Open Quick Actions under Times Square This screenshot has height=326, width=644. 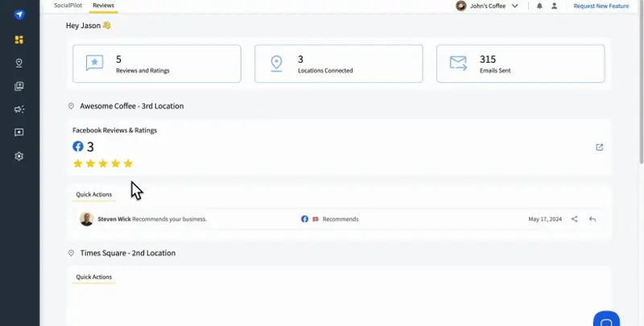[x=94, y=277]
